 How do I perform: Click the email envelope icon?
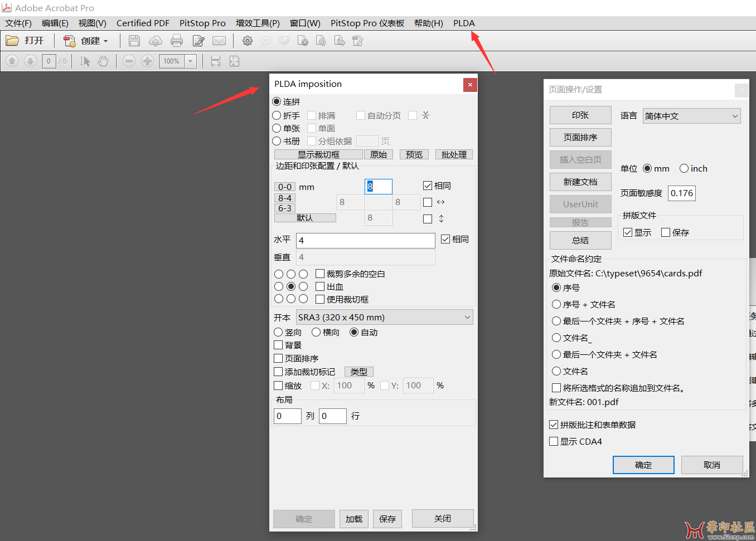coord(219,41)
